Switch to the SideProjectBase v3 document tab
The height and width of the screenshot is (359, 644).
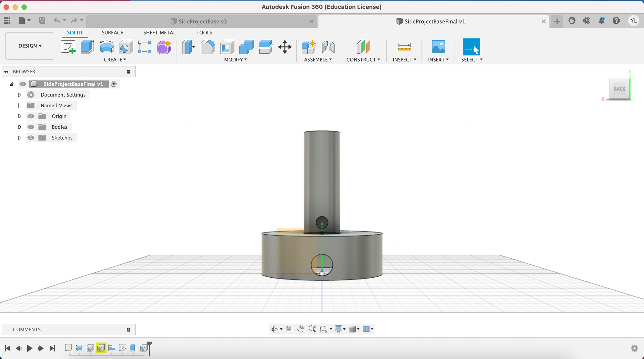click(202, 21)
